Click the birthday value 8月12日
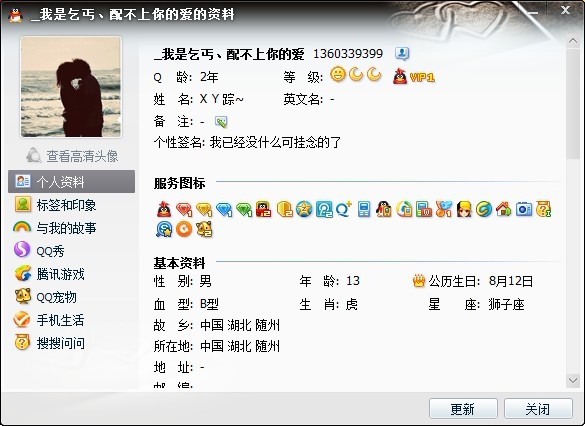Screen dimensions: 585x426 pyautogui.click(x=511, y=281)
